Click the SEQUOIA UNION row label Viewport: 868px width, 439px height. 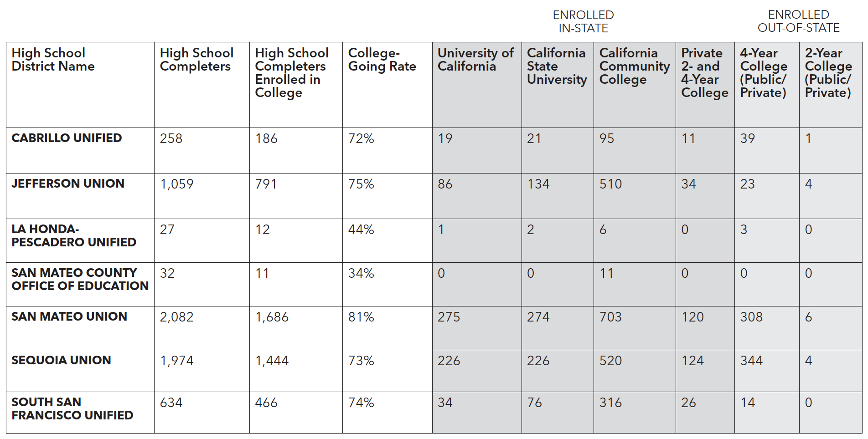[x=61, y=360]
